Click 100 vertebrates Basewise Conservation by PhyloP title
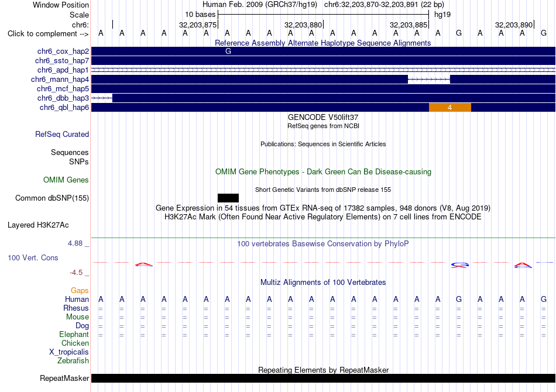 pos(323,244)
